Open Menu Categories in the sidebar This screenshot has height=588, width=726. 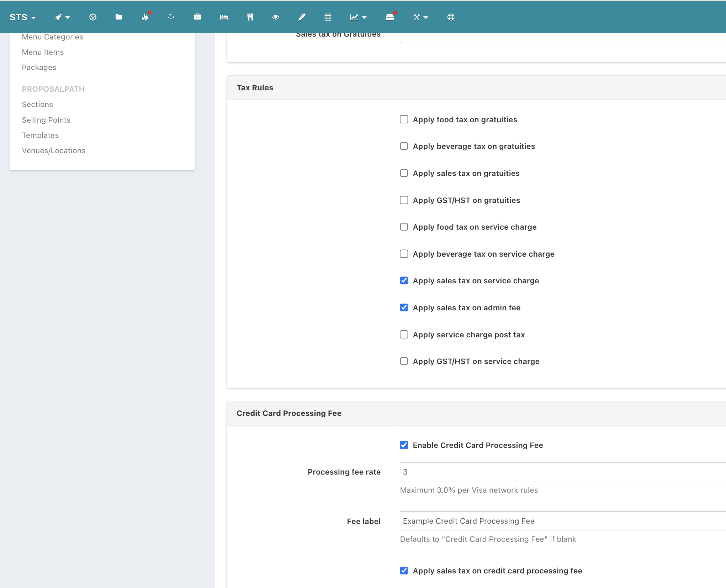(52, 37)
